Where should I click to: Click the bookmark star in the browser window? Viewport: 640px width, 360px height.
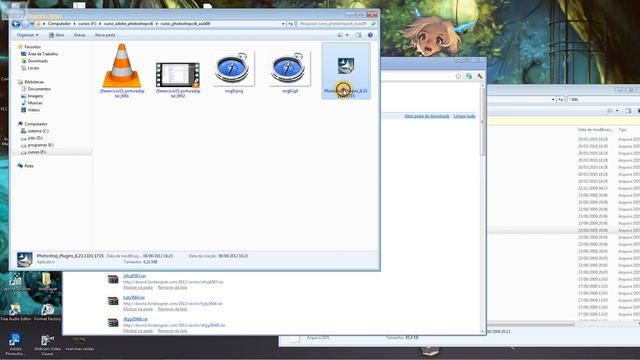pos(458,76)
